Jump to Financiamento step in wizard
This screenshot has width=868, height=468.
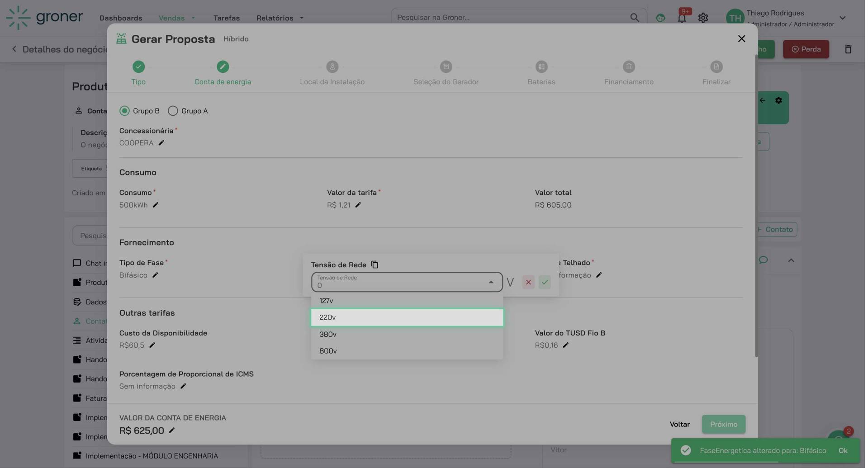628,66
